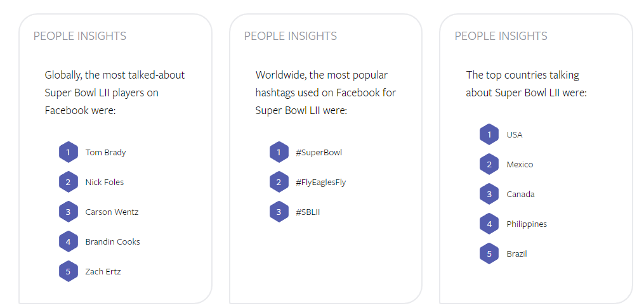Click the number 2 hexagon beside #FlyEaglesFly
Screen dimensions: 644x308
(279, 182)
